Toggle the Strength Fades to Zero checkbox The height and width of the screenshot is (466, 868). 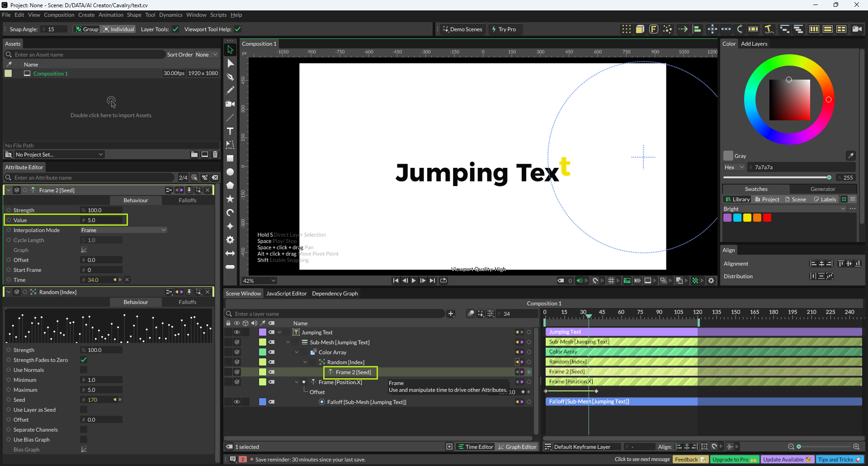84,360
